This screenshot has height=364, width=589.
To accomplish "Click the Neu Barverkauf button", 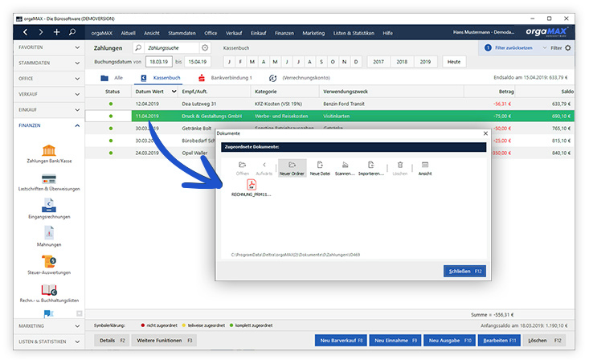I will (x=341, y=341).
